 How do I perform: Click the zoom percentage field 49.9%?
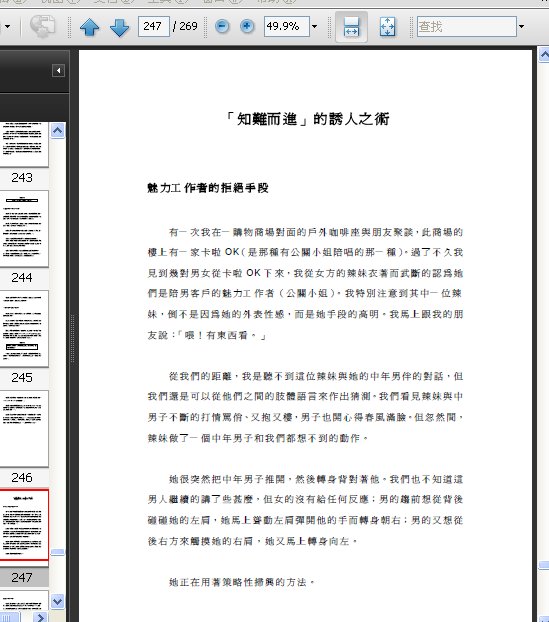point(286,27)
